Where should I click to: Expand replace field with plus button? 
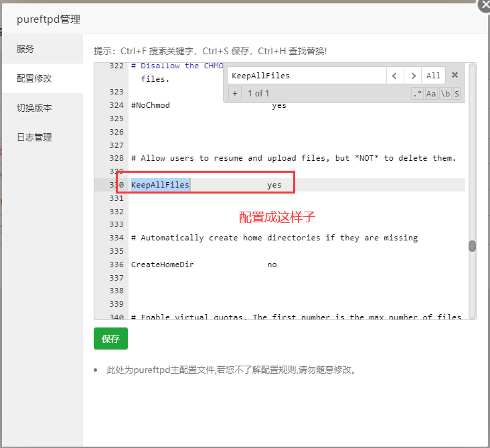click(x=235, y=94)
